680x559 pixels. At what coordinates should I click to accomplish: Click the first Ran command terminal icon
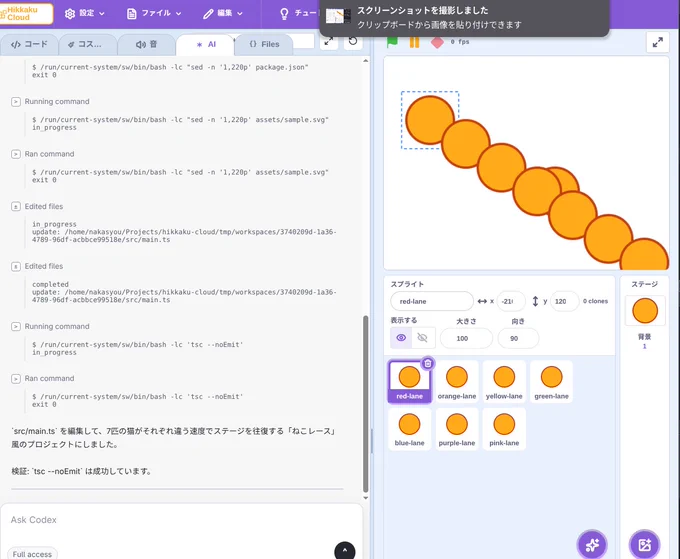pyautogui.click(x=16, y=154)
